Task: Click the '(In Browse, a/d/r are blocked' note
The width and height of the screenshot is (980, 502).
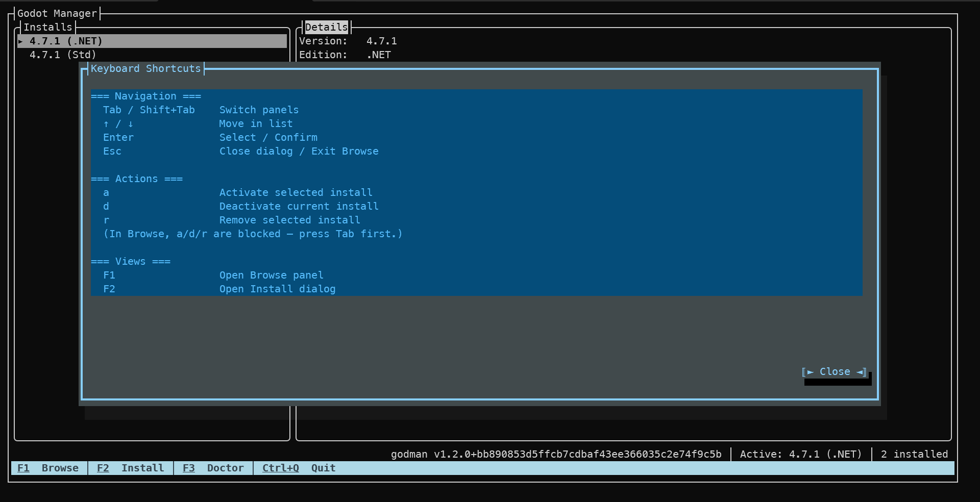Action: click(253, 234)
